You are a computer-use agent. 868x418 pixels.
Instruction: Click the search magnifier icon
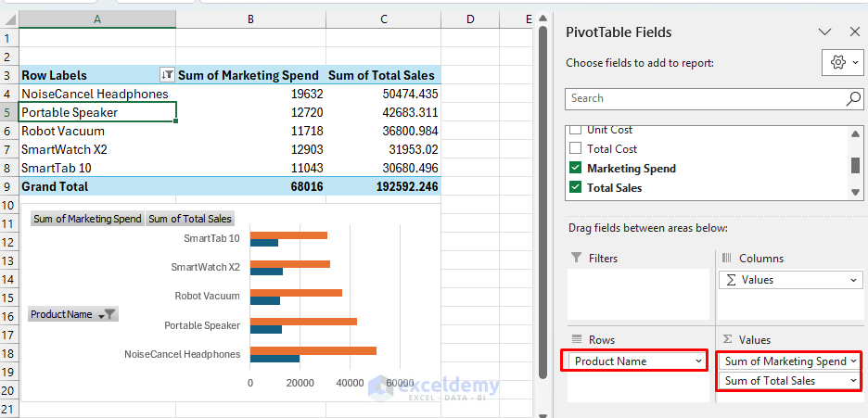pyautogui.click(x=853, y=98)
